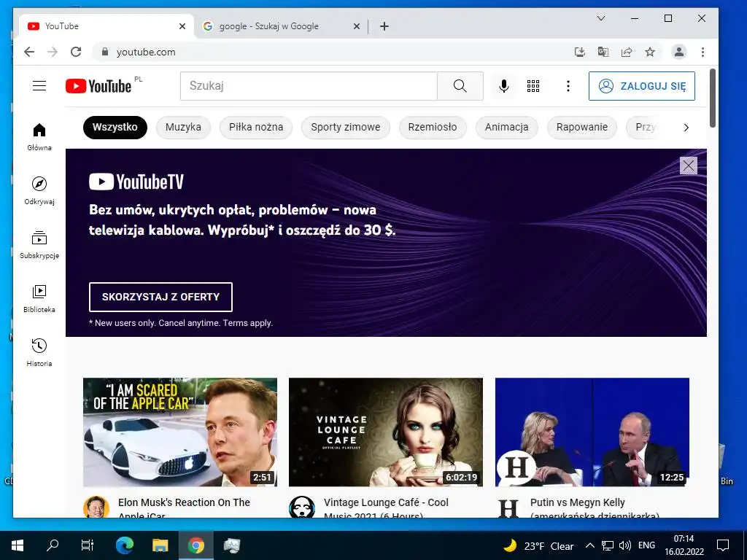This screenshot has height=560, width=747.
Task: Open YouTube settings three-dot menu
Action: point(568,86)
